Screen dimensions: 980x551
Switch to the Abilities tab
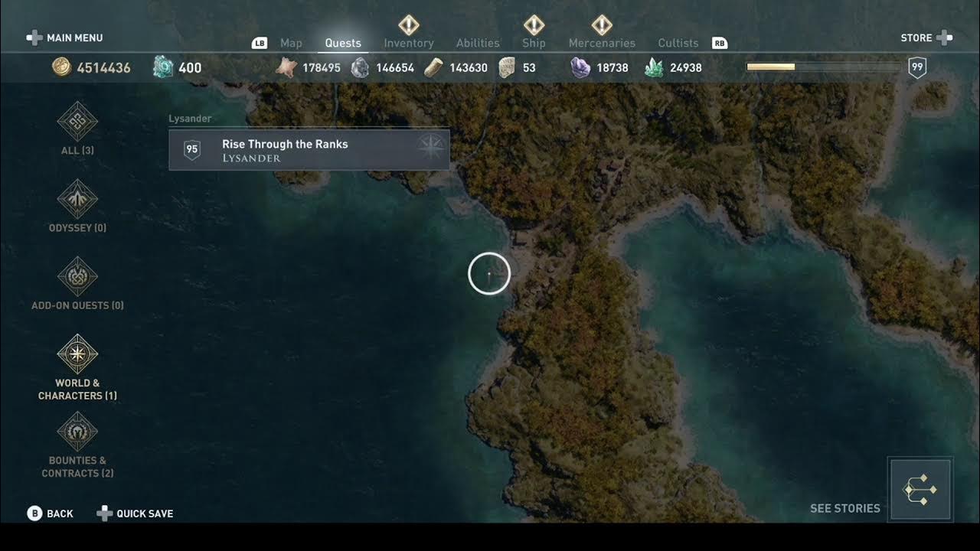478,44
